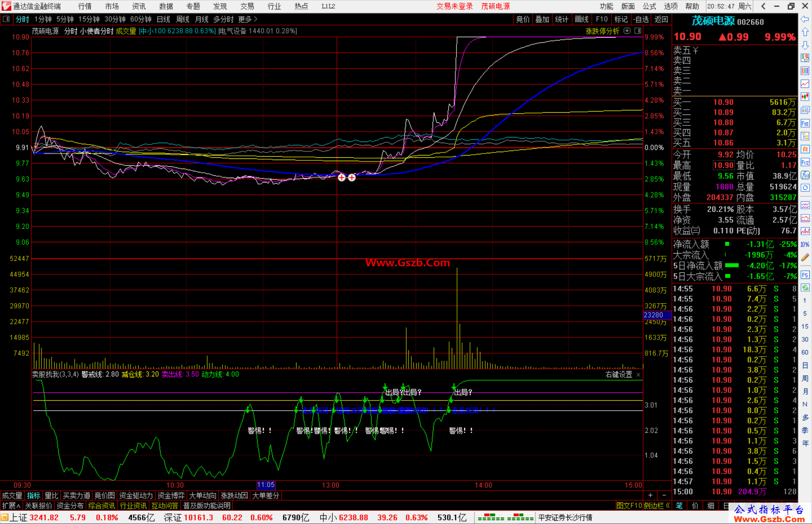Expand the 扩展 panel at bottom left
Image resolution: width=812 pixels, height=524 pixels.
point(11,506)
